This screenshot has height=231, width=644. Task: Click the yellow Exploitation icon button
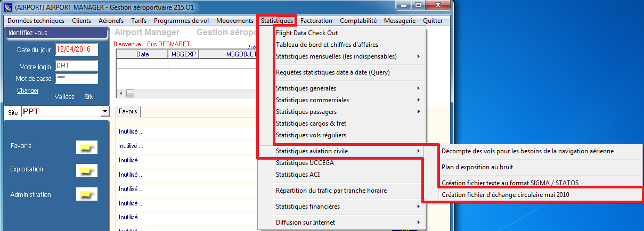tap(86, 171)
